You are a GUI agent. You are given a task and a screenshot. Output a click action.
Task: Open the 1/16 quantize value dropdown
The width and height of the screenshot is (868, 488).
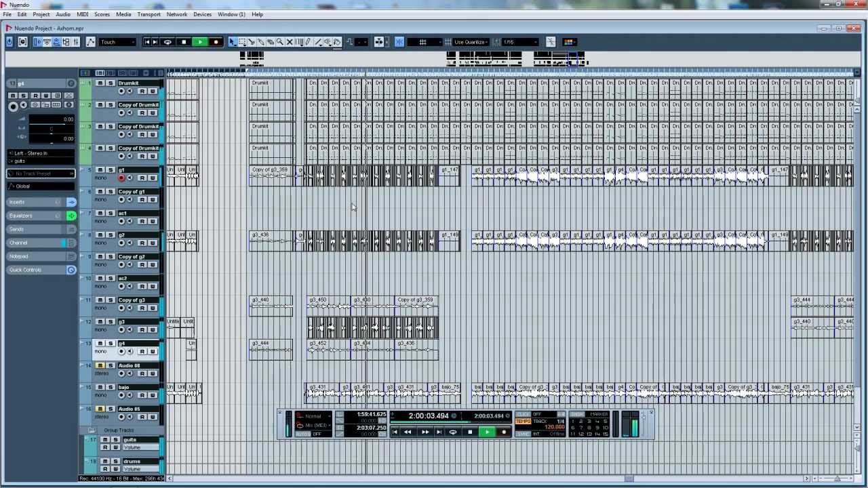click(x=520, y=42)
